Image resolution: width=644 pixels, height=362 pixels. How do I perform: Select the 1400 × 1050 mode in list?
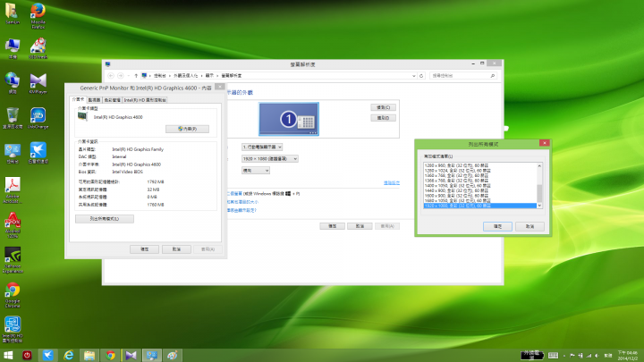click(x=479, y=186)
